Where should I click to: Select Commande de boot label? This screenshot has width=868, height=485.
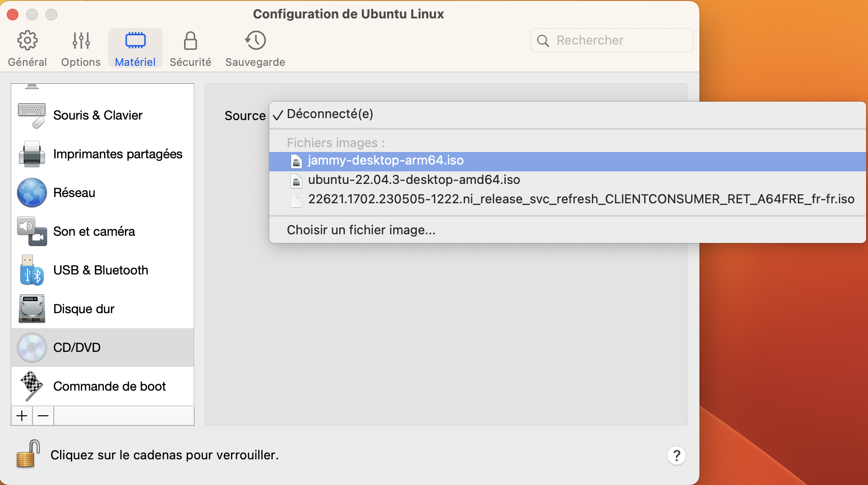pos(109,386)
